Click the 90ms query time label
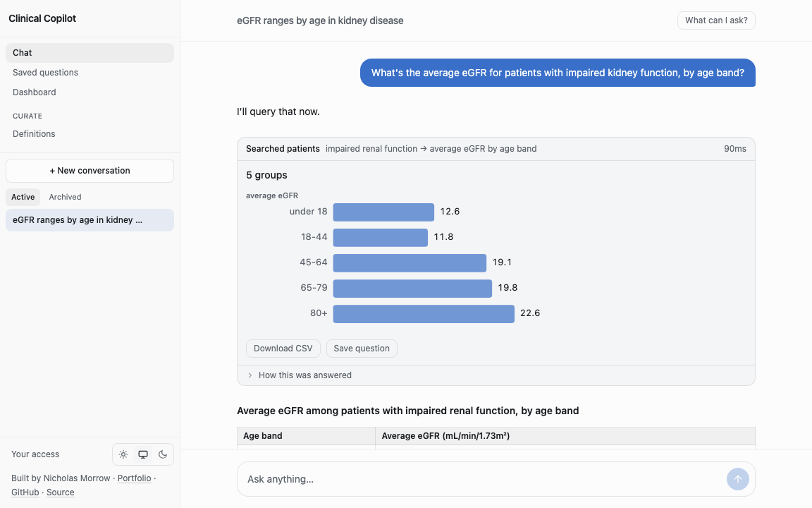The image size is (812, 508). coord(735,149)
